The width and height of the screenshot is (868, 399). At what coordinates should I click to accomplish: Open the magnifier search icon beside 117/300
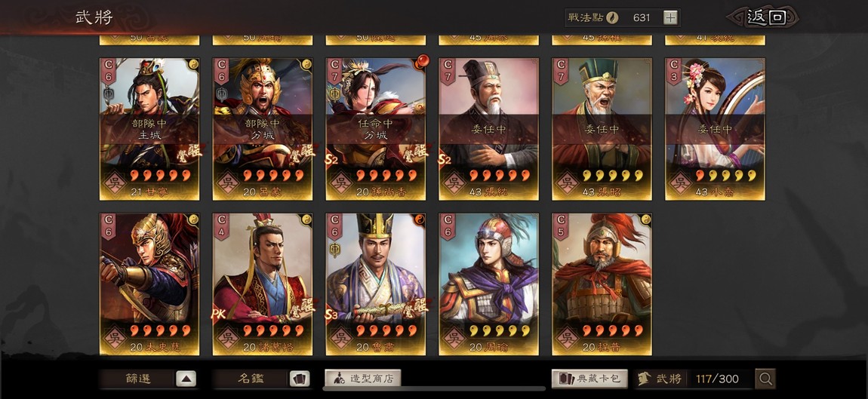coord(765,379)
